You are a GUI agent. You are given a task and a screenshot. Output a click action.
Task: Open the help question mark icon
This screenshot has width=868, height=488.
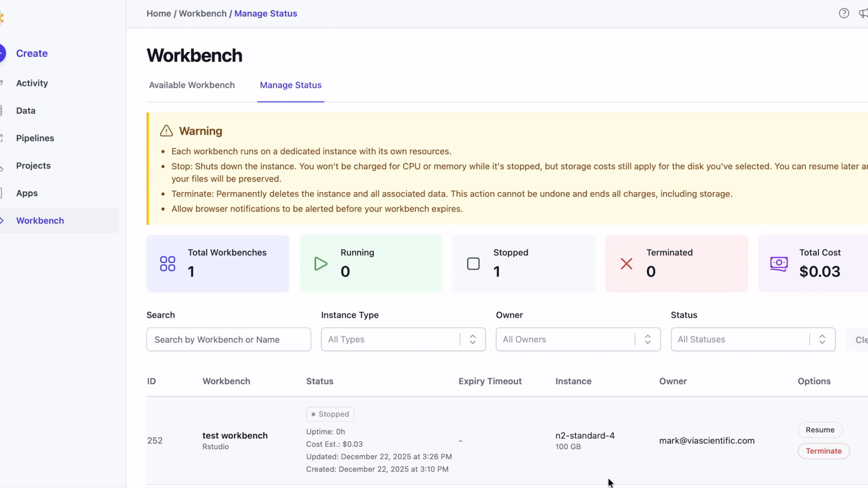[844, 13]
